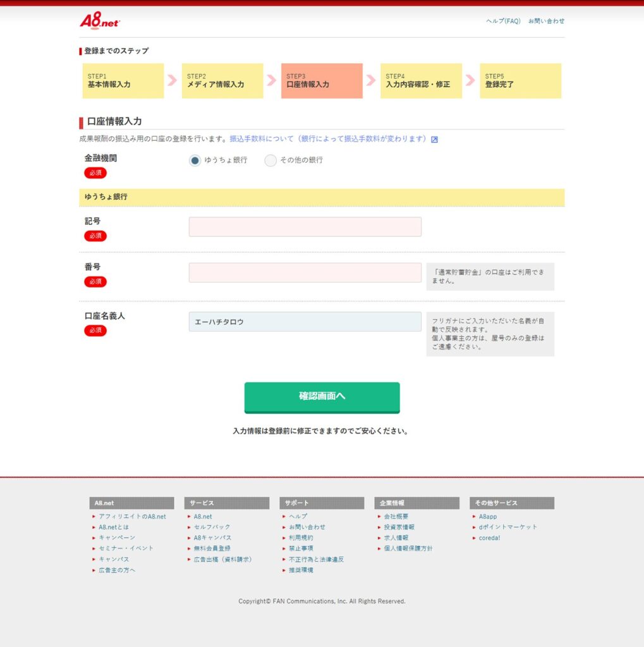The image size is (644, 647).
Task: Open the footer 利用規約 link
Action: (x=301, y=538)
